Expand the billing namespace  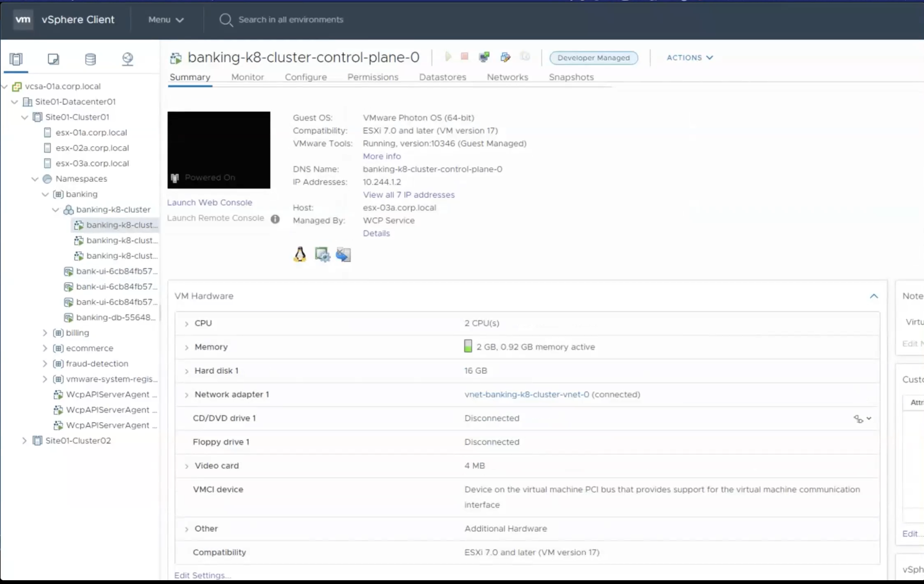tap(45, 333)
